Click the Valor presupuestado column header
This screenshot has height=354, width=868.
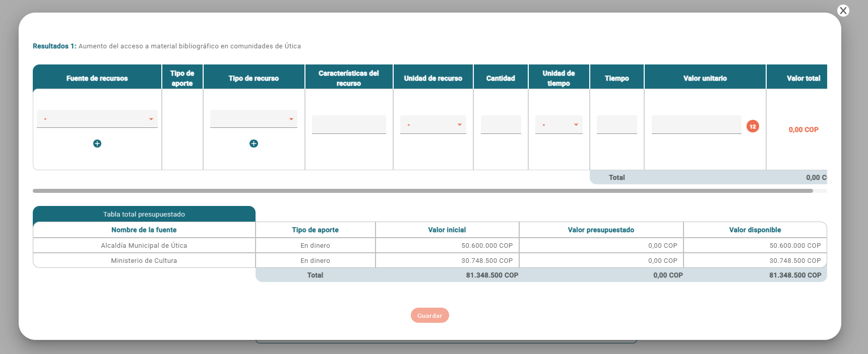(601, 230)
